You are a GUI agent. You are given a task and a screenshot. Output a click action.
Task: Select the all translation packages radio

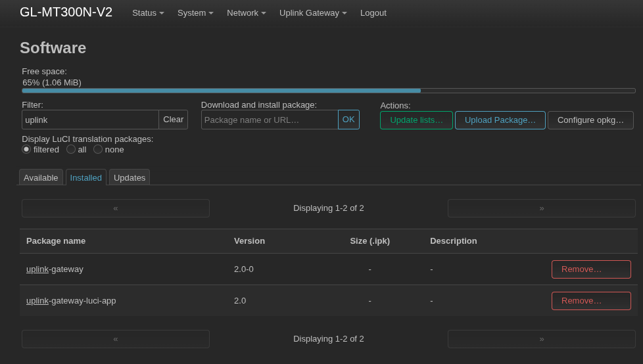pyautogui.click(x=71, y=149)
